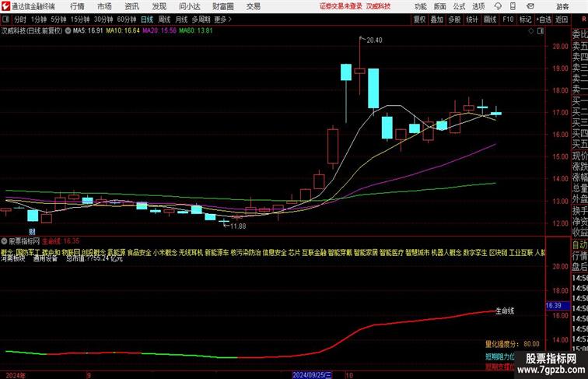
Task: Open the mail envelope icon
Action: tap(530, 6)
